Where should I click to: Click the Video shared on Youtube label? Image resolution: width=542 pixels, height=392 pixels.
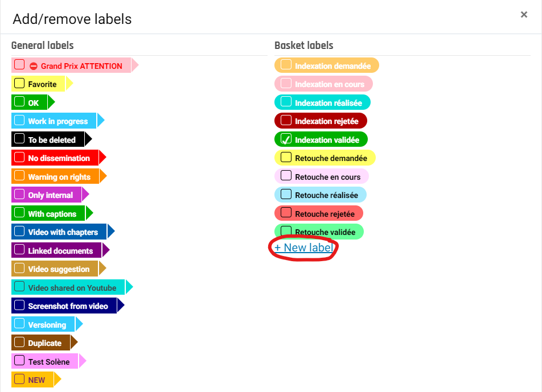point(72,288)
